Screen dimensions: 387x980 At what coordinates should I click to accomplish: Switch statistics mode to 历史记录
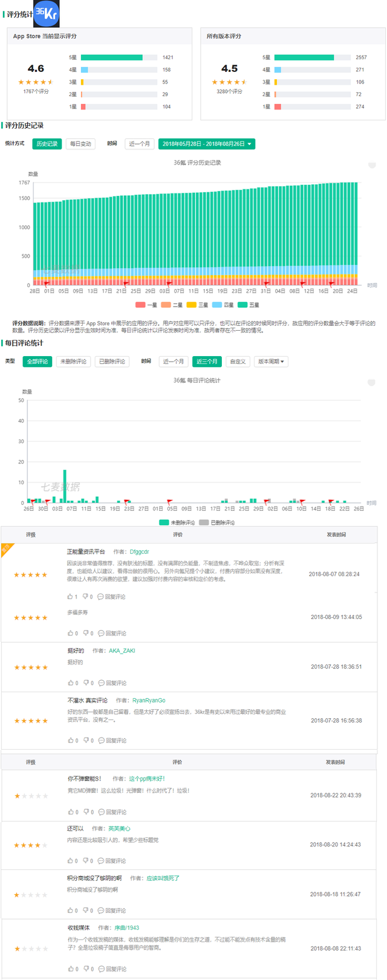[x=47, y=144]
